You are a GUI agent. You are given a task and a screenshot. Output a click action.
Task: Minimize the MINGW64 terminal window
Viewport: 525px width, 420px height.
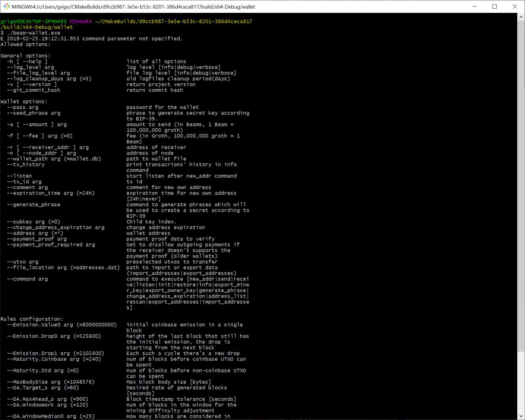[x=475, y=7]
